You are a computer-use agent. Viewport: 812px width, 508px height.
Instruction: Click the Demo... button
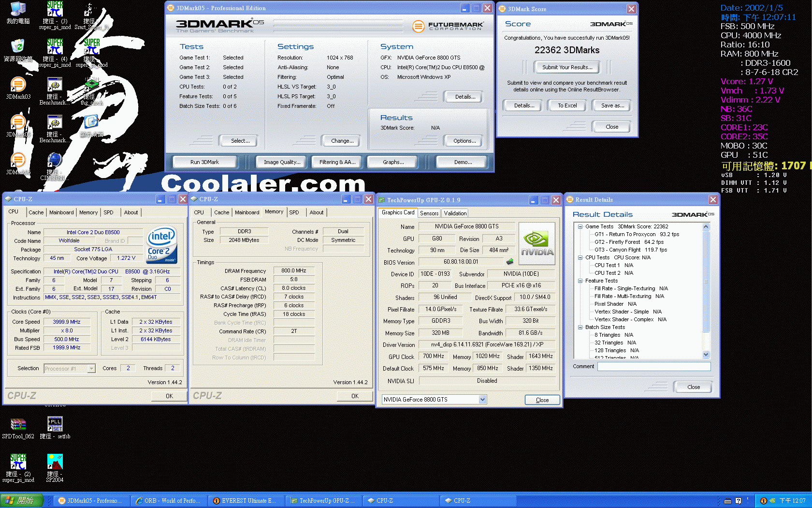[463, 162]
